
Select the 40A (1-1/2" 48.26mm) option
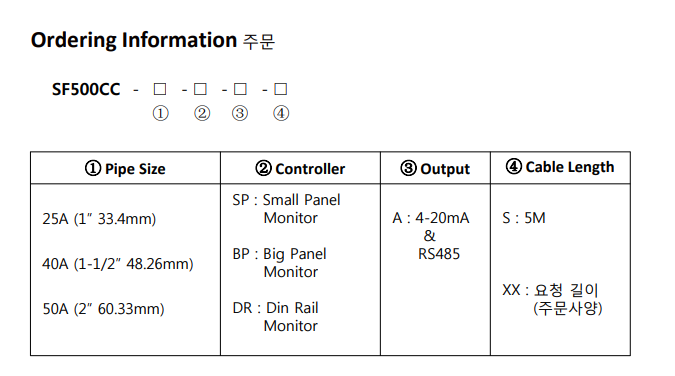pyautogui.click(x=118, y=264)
